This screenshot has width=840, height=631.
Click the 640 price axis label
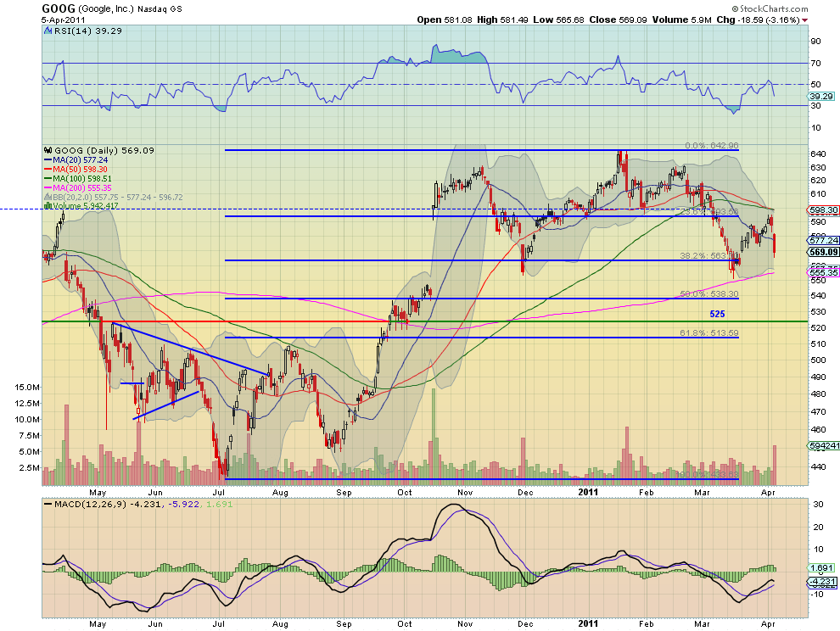click(x=817, y=154)
